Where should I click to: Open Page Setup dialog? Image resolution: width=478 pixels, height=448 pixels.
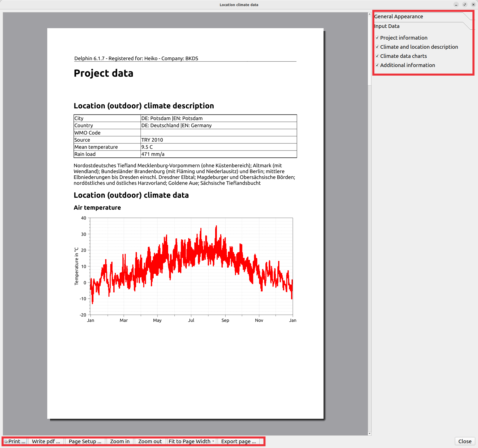[85, 441]
